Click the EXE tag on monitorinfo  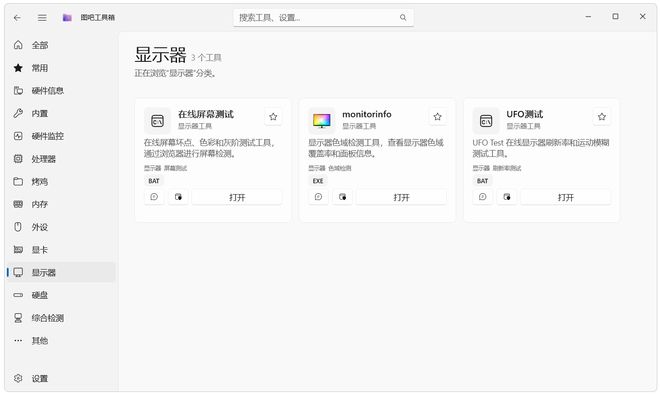[318, 181]
